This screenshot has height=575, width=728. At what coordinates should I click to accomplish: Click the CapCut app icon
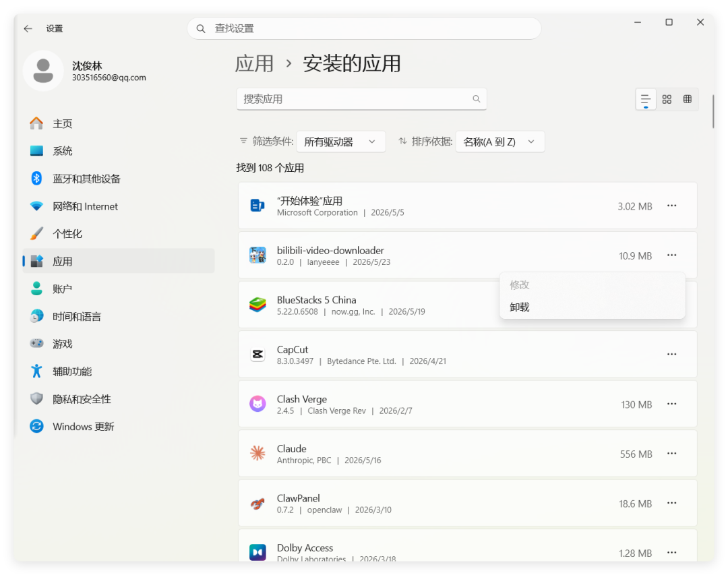click(x=257, y=355)
